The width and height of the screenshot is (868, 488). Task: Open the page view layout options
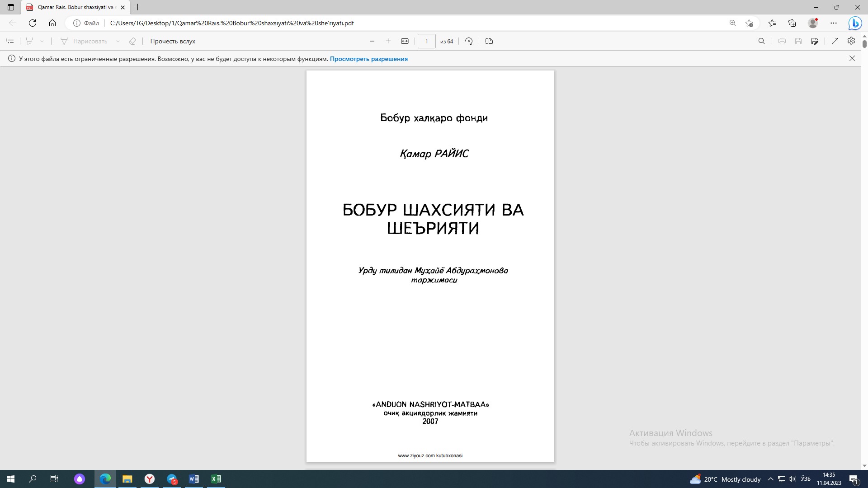(x=489, y=41)
